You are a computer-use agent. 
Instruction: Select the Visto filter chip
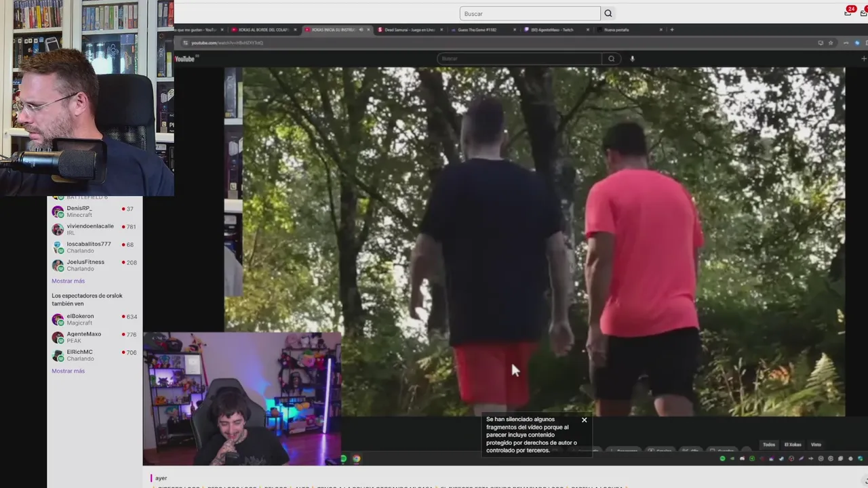pyautogui.click(x=816, y=445)
